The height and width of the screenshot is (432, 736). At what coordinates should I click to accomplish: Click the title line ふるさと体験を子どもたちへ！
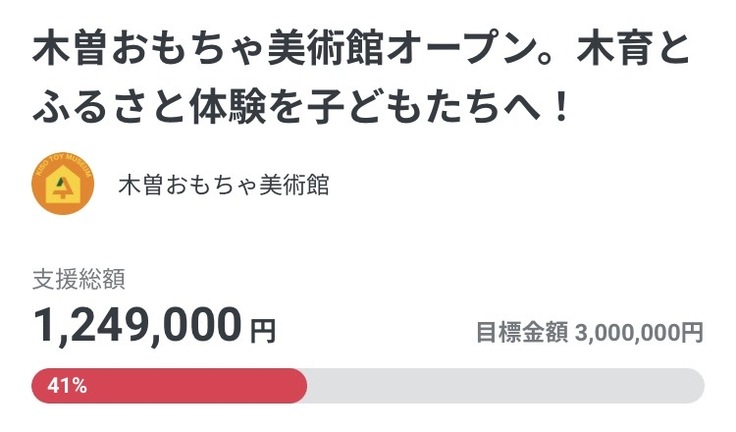pos(303,105)
